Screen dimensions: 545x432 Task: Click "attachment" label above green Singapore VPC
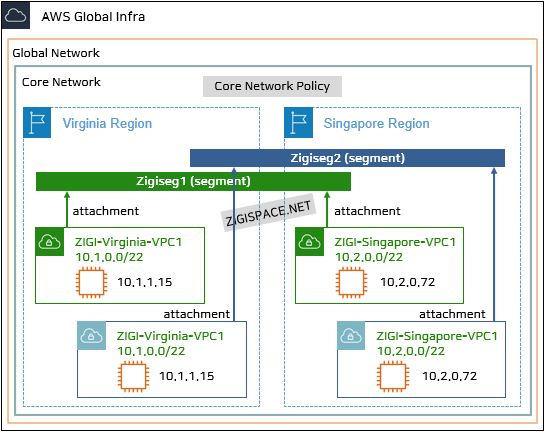pos(367,211)
